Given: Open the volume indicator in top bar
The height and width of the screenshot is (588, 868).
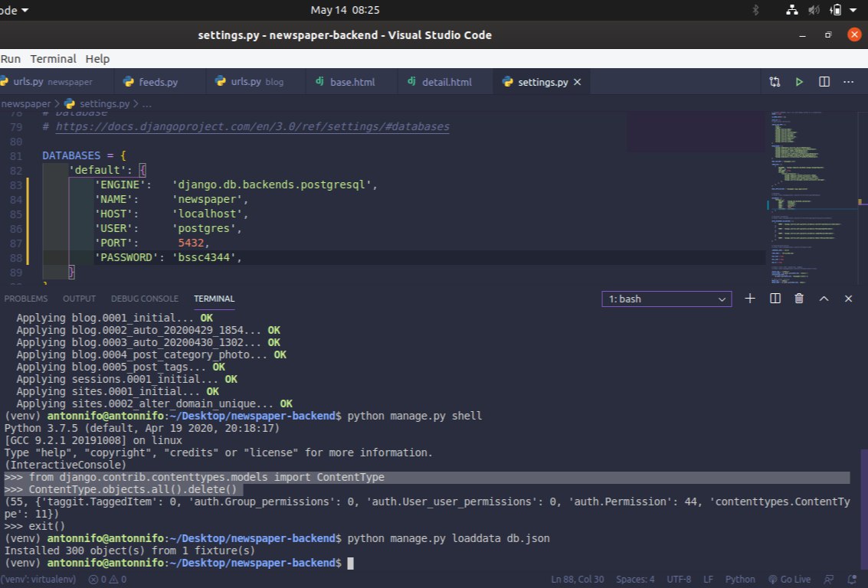Looking at the screenshot, I should pyautogui.click(x=814, y=10).
